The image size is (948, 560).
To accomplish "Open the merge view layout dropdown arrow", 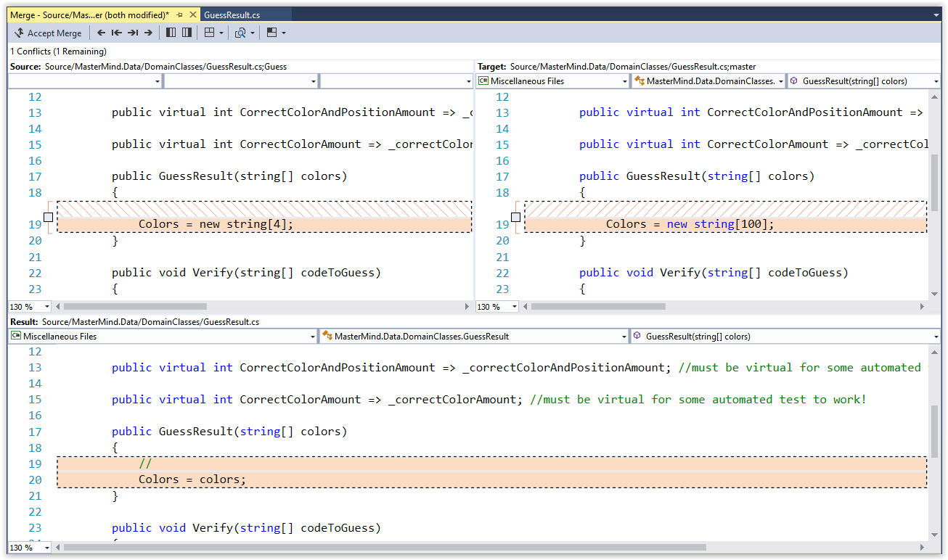I will point(221,33).
